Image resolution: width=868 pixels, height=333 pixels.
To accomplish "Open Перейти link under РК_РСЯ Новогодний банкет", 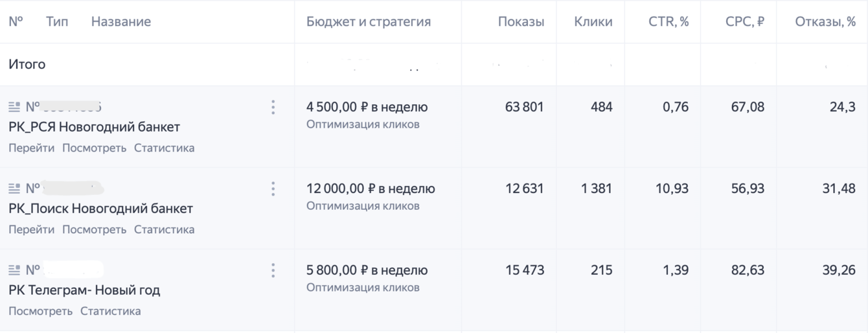I will tap(32, 148).
